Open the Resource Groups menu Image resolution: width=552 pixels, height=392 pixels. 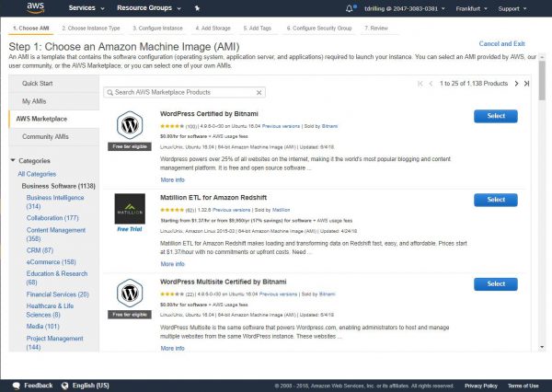[x=149, y=7]
